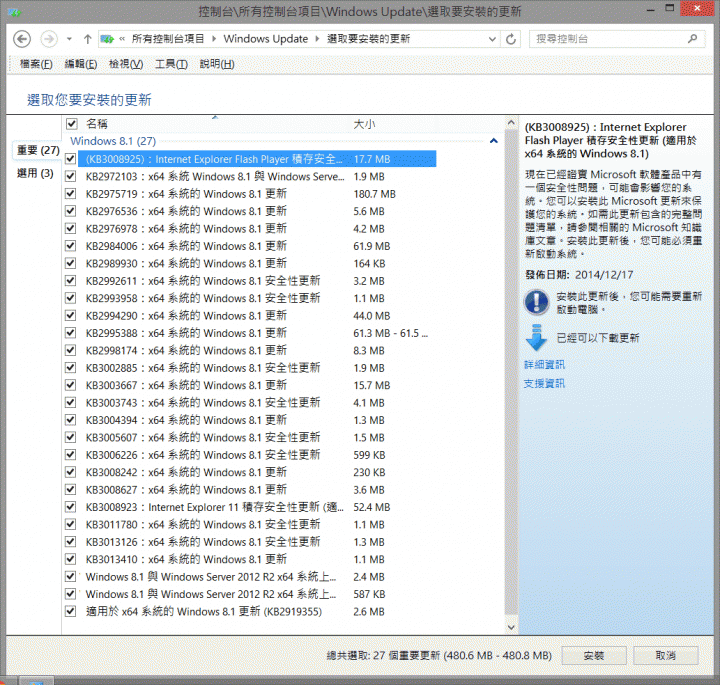Select the 選用 (3) tab
The image size is (720, 685).
tap(35, 174)
